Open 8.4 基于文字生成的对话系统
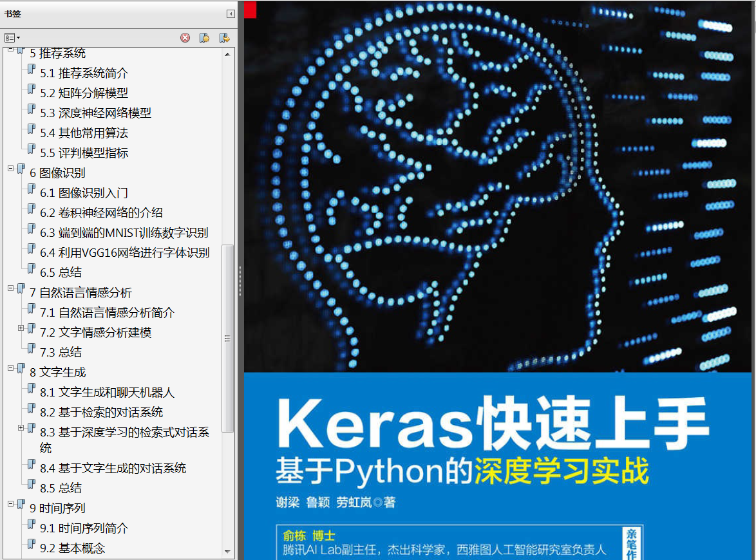Viewport: 756px width, 560px height. point(113,469)
